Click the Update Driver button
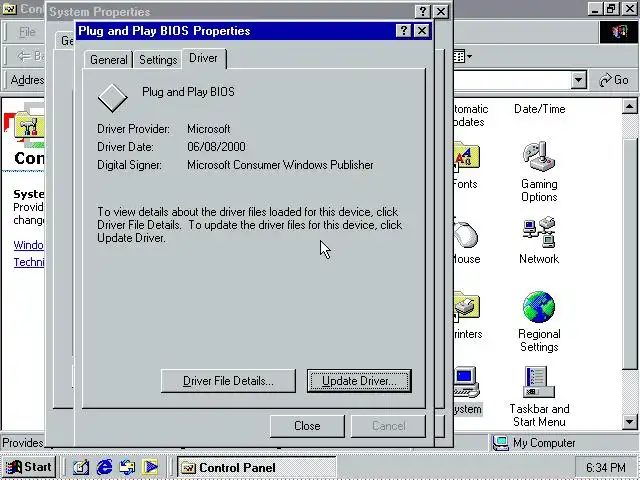The image size is (640, 480). tap(359, 381)
